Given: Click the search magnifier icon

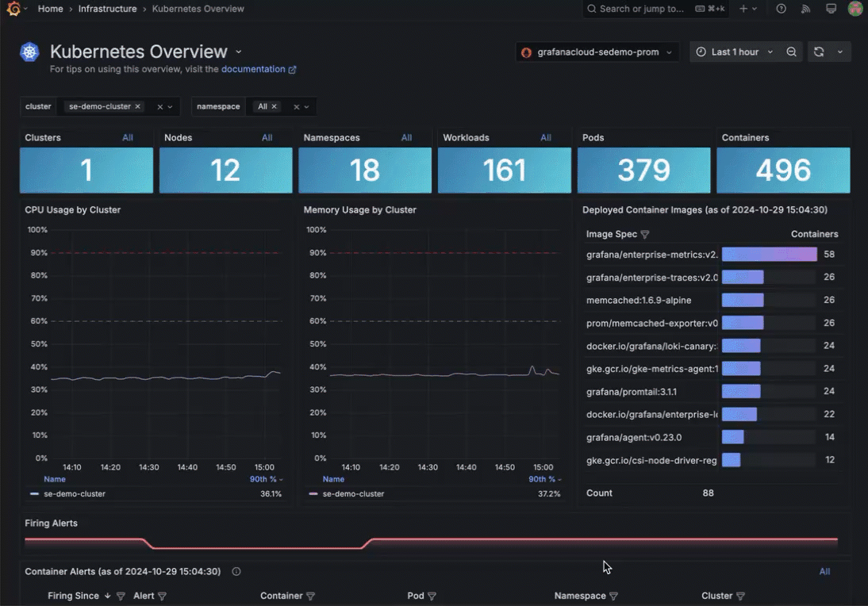Looking at the screenshot, I should point(592,9).
